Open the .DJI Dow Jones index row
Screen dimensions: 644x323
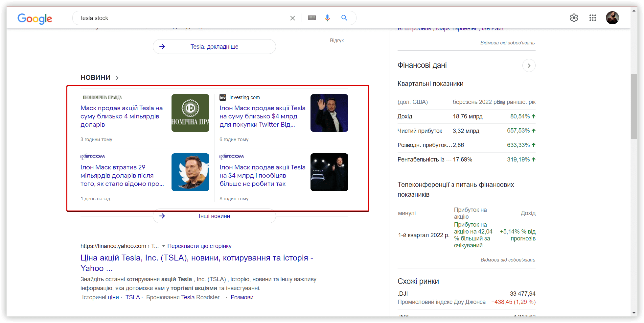point(467,298)
